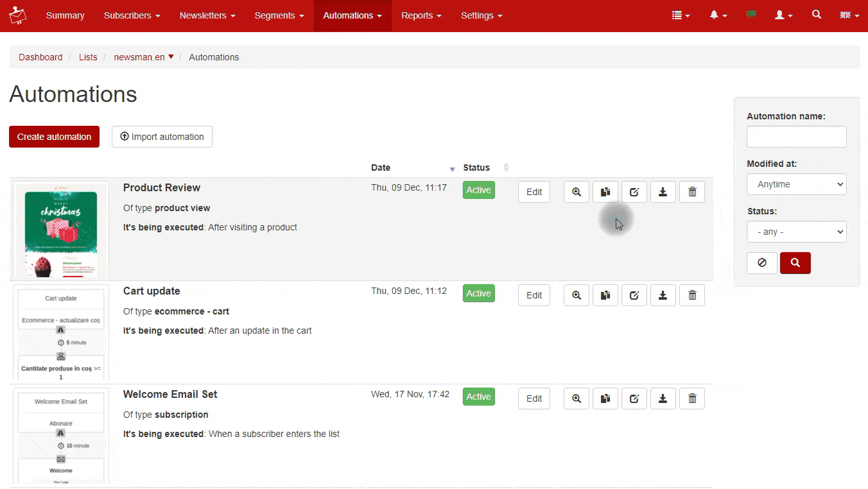The image size is (868, 489).
Task: Edit the Welcome Email Set automation
Action: (x=534, y=399)
